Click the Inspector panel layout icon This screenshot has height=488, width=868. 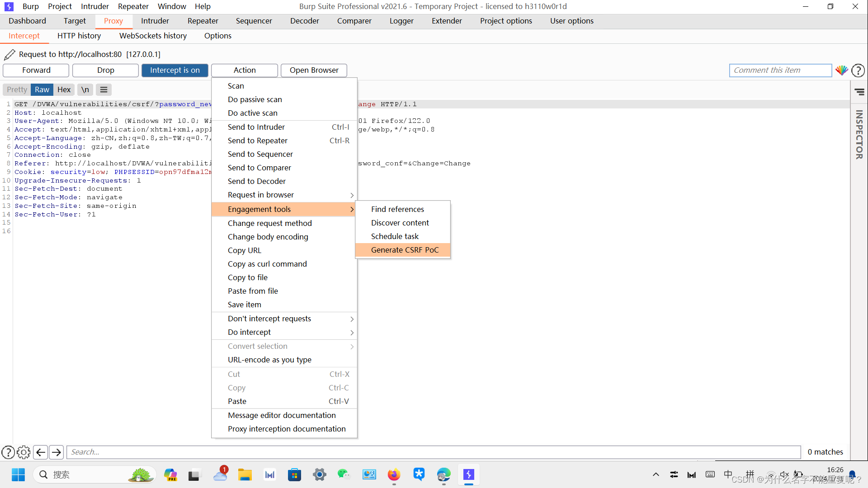(x=859, y=92)
